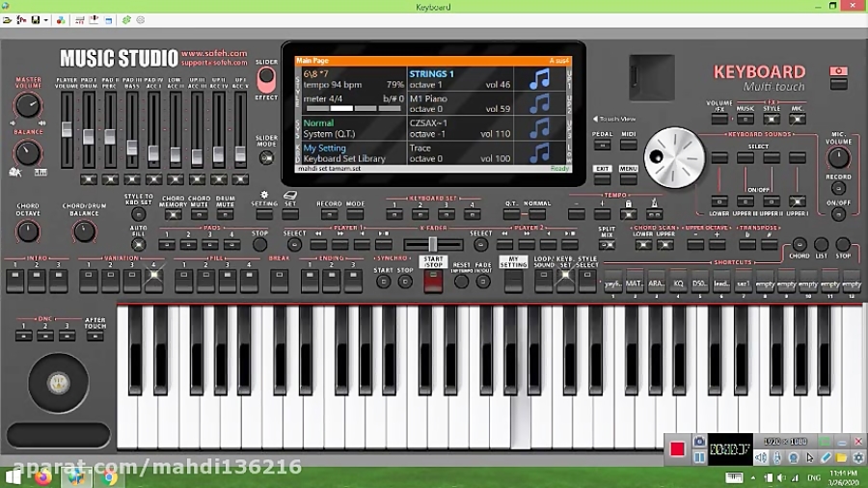This screenshot has width=868, height=488.
Task: Click the PAD III BASS slider handle
Action: click(132, 148)
